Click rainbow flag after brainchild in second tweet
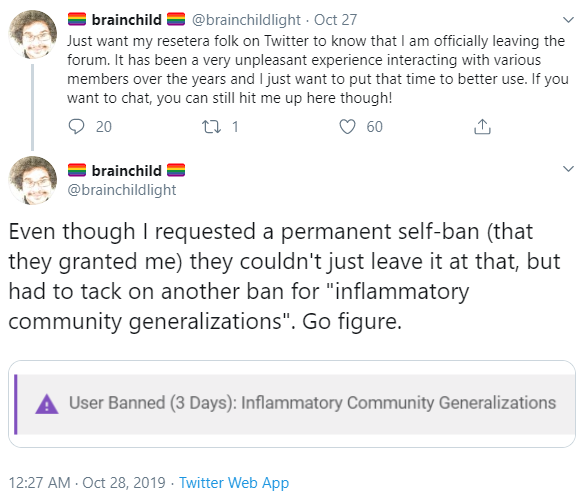The width and height of the screenshot is (587, 499). pos(176,170)
